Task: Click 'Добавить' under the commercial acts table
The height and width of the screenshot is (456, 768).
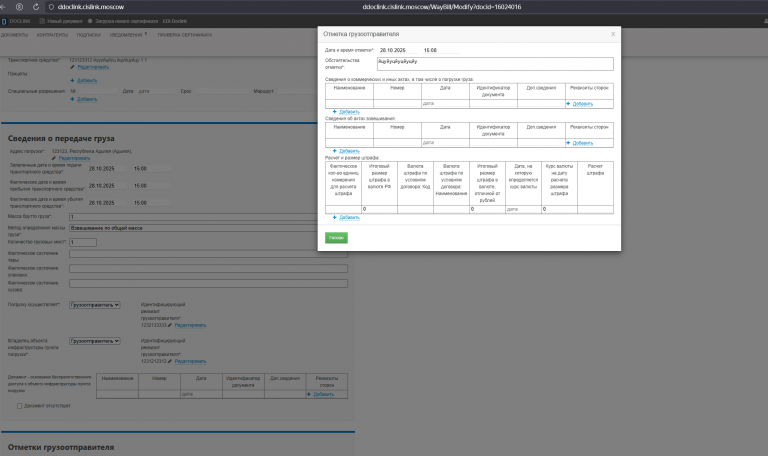Action: tap(349, 112)
